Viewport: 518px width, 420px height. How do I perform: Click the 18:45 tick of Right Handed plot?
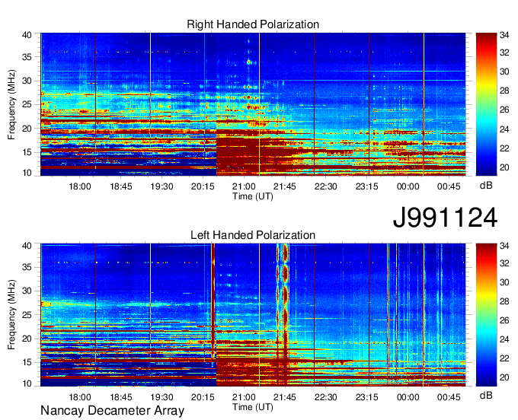pos(121,186)
